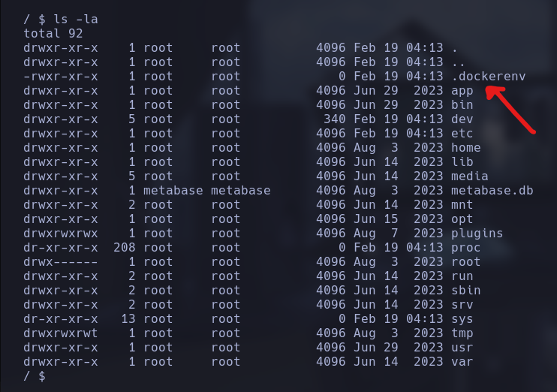Click the app directory entry
Viewport: 557px width, 392px height.
(462, 91)
